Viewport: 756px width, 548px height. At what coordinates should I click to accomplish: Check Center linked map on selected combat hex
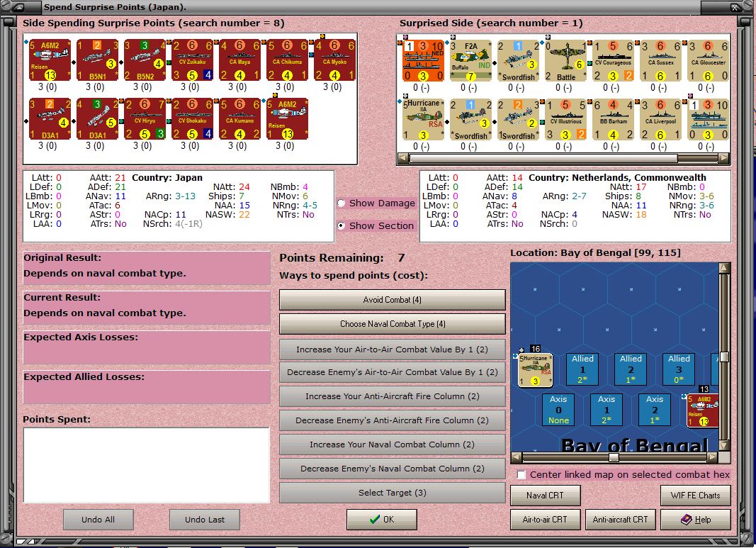pyautogui.click(x=521, y=475)
